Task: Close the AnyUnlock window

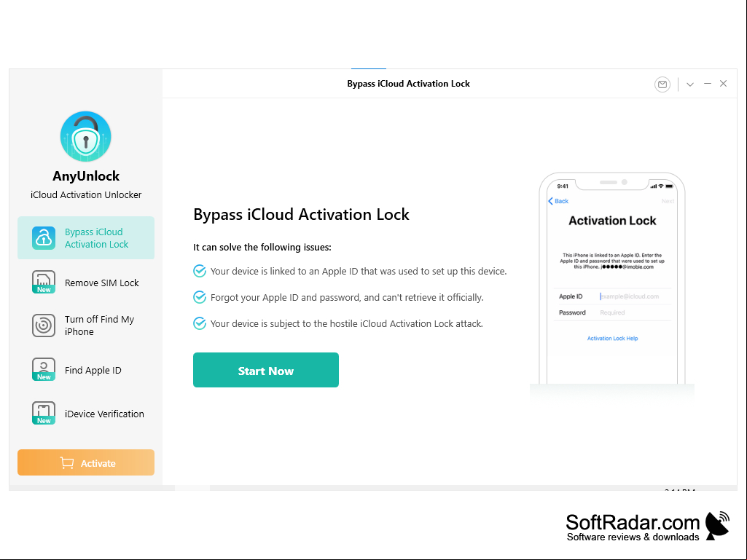Action: tap(723, 84)
